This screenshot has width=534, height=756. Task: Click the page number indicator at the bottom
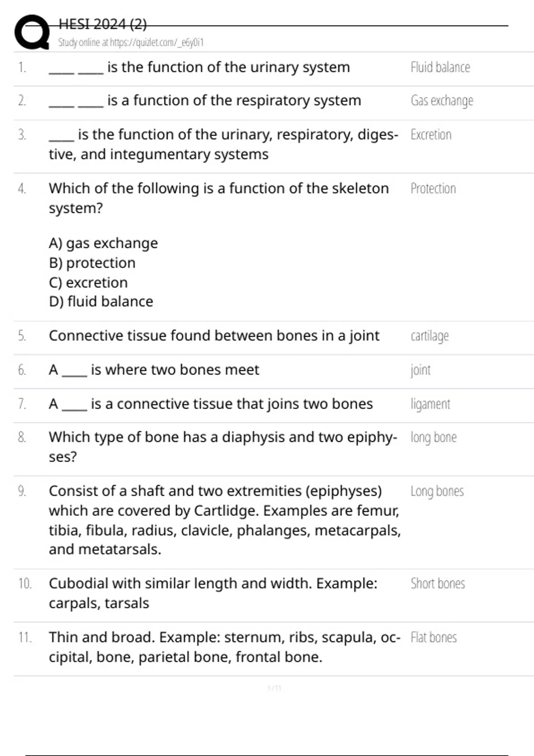tap(275, 688)
